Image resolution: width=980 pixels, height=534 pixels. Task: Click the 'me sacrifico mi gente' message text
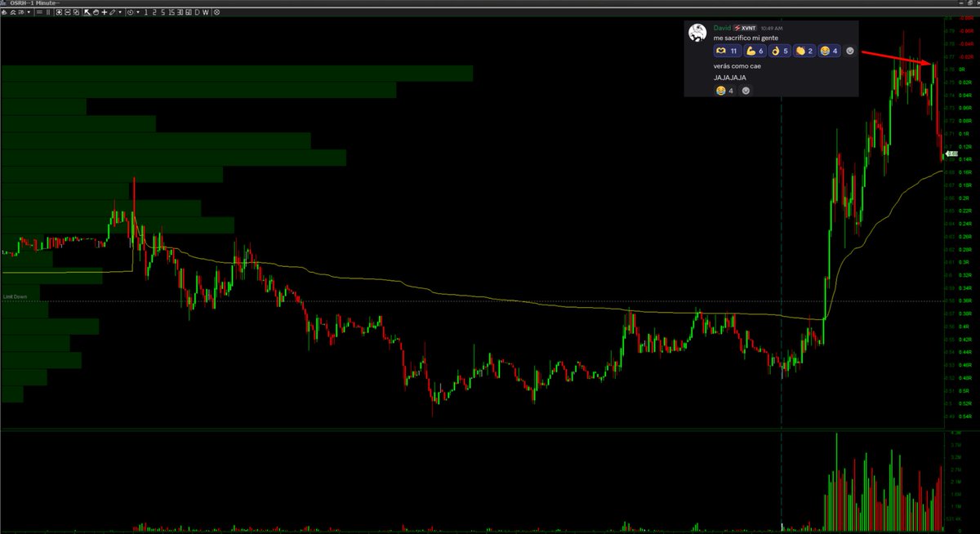[745, 38]
